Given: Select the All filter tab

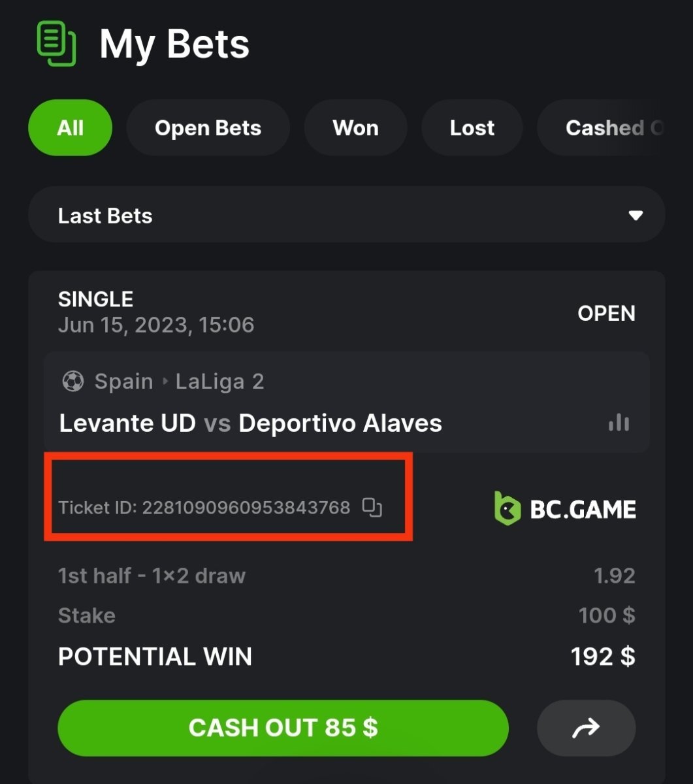Looking at the screenshot, I should coord(70,127).
